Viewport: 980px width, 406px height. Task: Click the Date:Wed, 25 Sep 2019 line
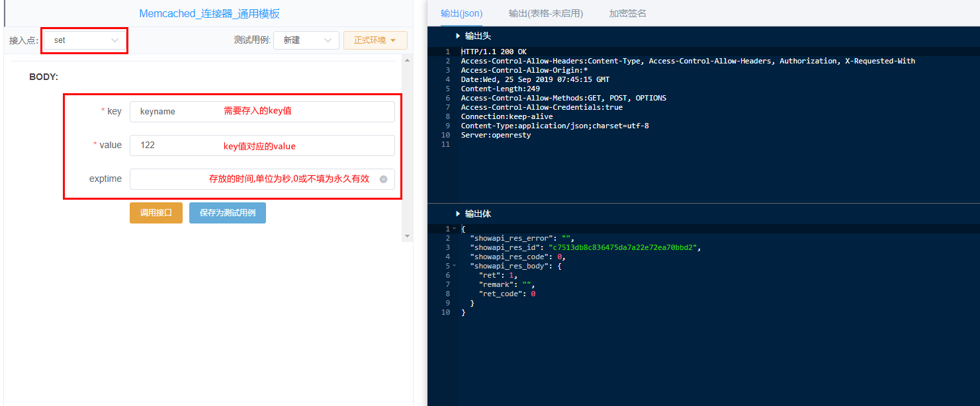pyautogui.click(x=535, y=79)
